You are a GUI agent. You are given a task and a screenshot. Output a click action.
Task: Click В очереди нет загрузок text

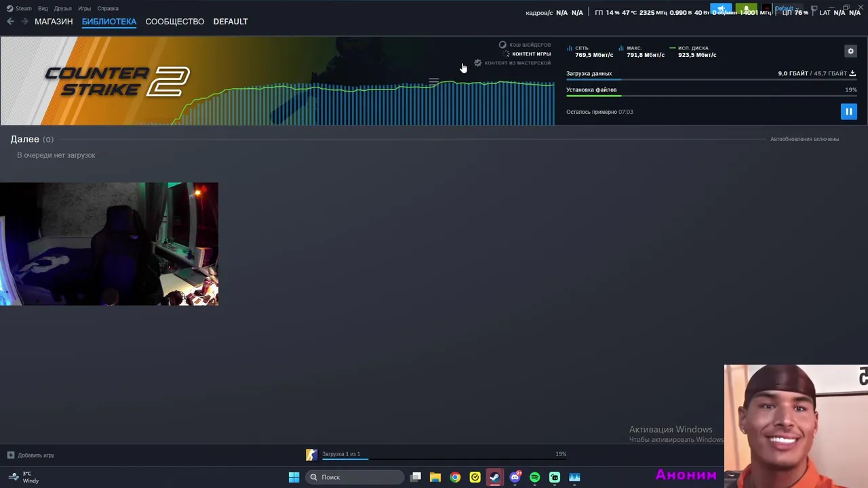tap(56, 155)
